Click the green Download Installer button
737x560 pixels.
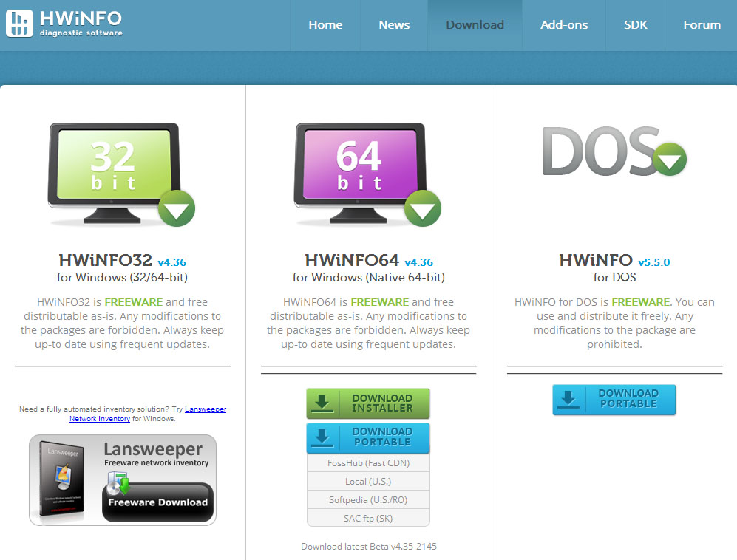pos(368,403)
